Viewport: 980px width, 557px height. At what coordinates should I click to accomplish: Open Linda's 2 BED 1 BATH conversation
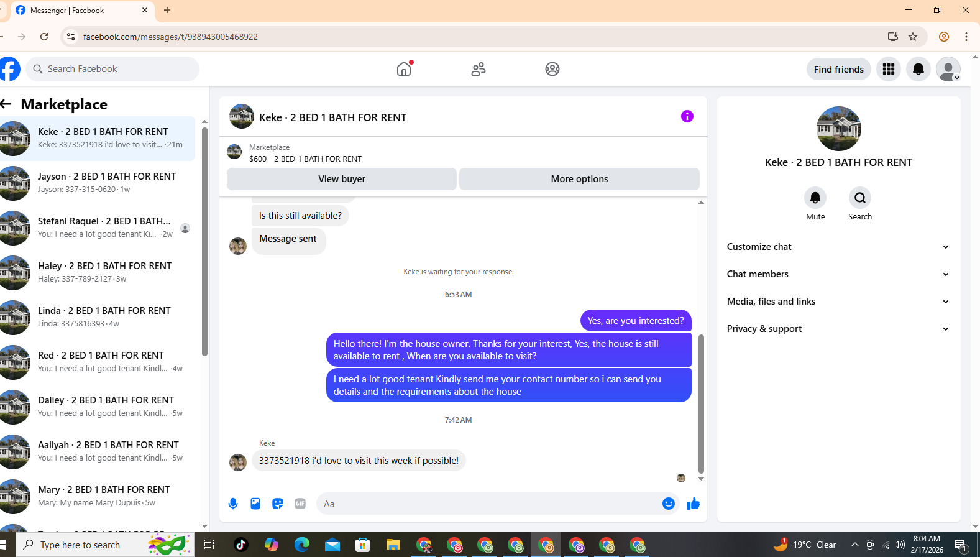pyautogui.click(x=98, y=318)
